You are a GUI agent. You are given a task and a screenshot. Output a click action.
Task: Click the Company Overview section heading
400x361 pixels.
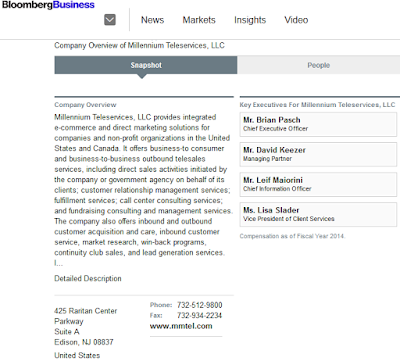pos(85,105)
